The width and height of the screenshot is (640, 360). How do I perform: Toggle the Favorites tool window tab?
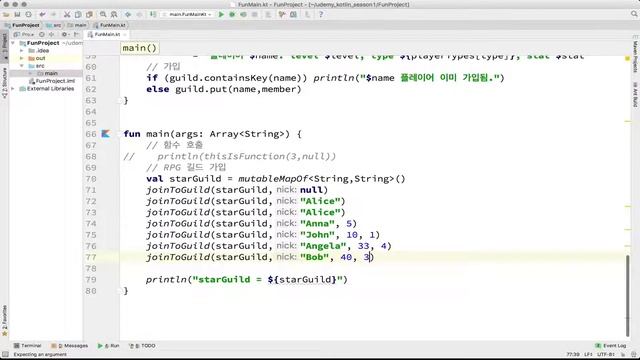[4, 320]
